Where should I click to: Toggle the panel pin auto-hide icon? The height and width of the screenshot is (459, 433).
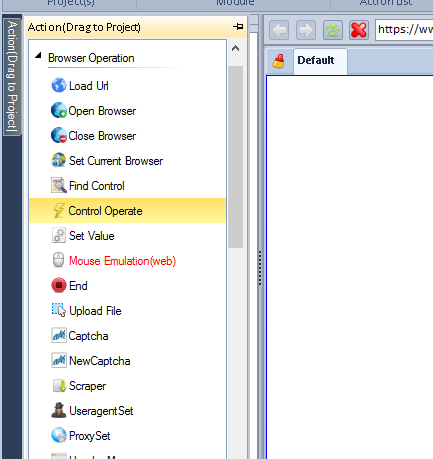[x=238, y=26]
